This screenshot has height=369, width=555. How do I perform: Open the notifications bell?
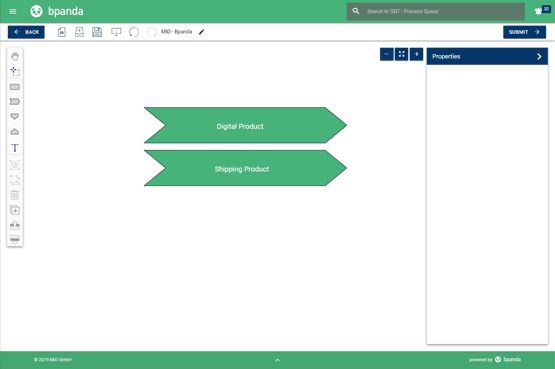click(538, 11)
